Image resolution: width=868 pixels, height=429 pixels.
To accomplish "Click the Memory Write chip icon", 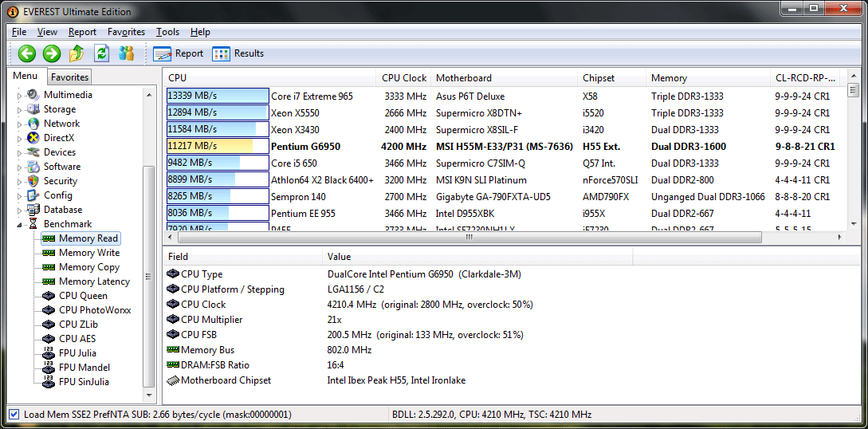I will click(x=49, y=253).
